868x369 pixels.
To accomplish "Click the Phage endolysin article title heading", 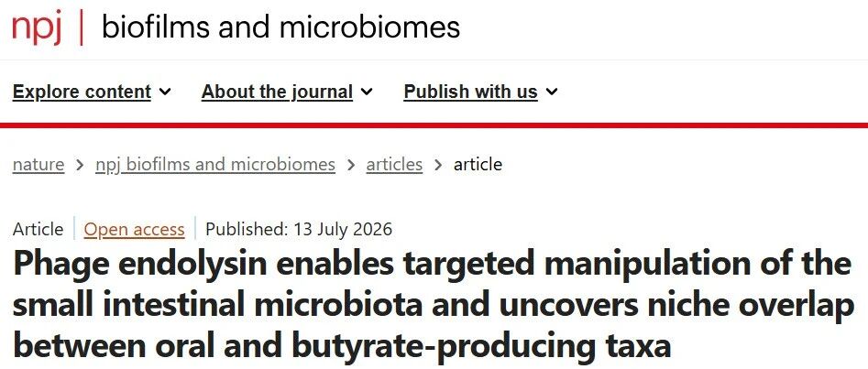I will (x=432, y=306).
